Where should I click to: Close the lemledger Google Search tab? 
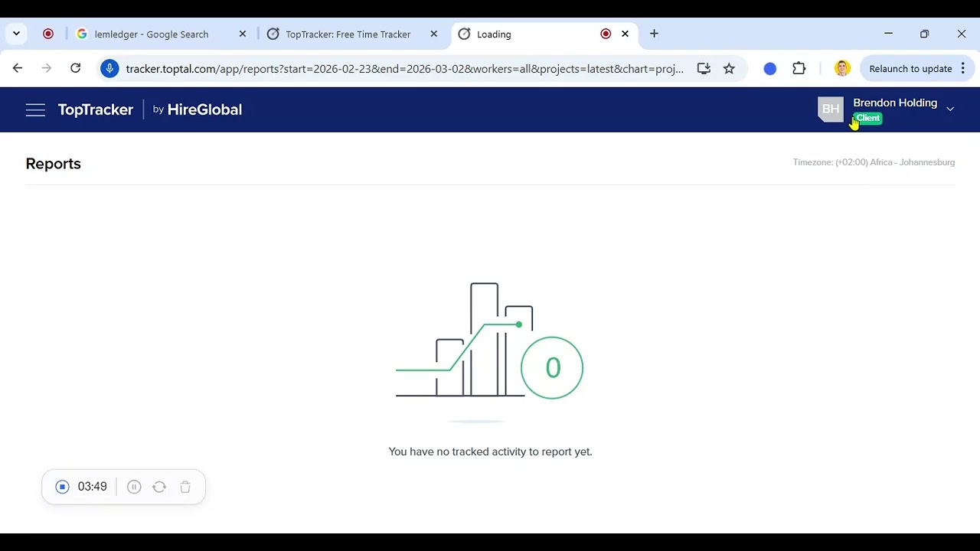[x=243, y=34]
